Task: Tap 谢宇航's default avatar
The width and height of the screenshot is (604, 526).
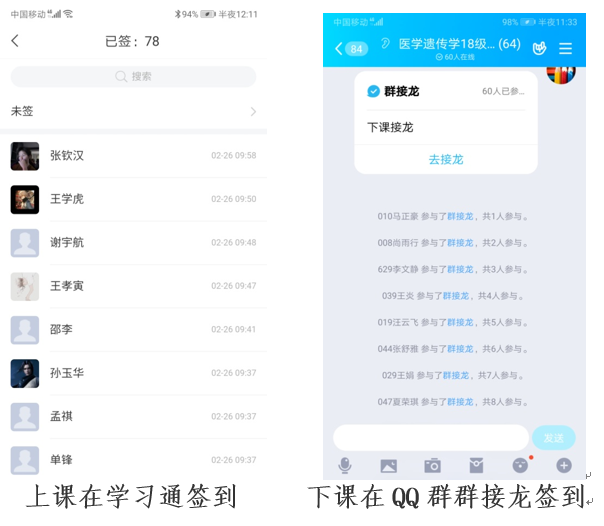Action: coord(25,243)
